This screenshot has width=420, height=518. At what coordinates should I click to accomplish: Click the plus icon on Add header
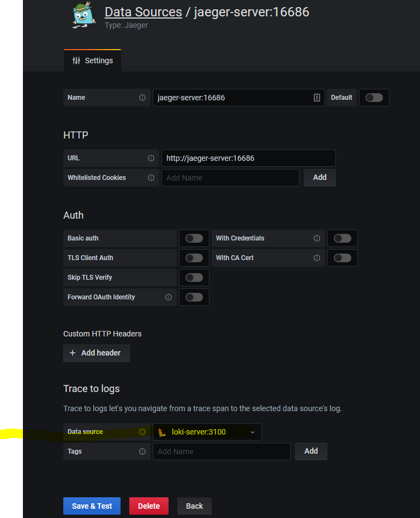[73, 353]
